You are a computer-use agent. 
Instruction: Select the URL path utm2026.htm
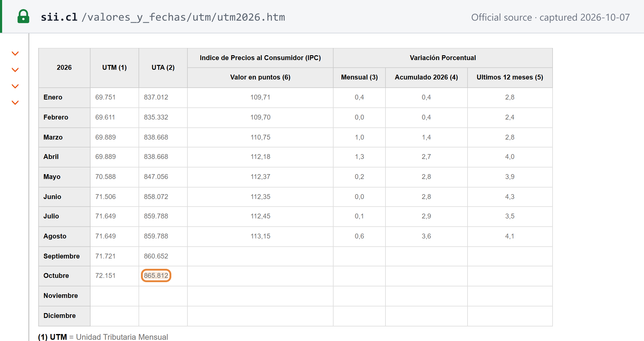pyautogui.click(x=251, y=17)
